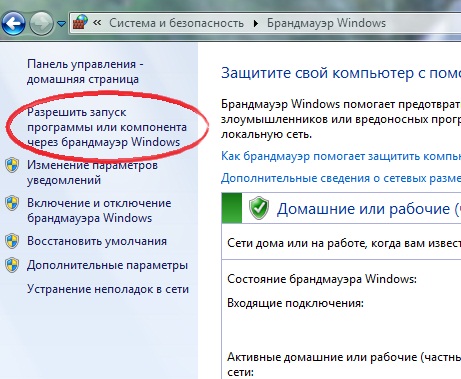This screenshot has width=461, height=379.
Task: Click the greyed Forward arrow button
Action: (41, 23)
